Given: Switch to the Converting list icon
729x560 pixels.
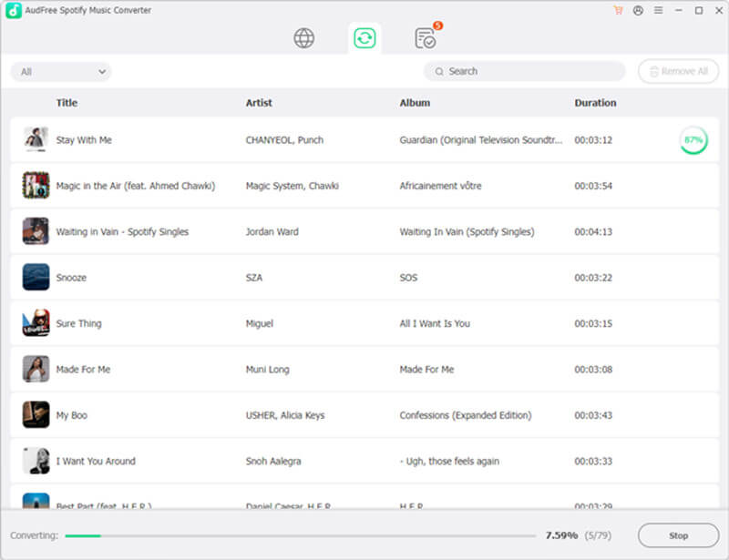Looking at the screenshot, I should coord(364,37).
